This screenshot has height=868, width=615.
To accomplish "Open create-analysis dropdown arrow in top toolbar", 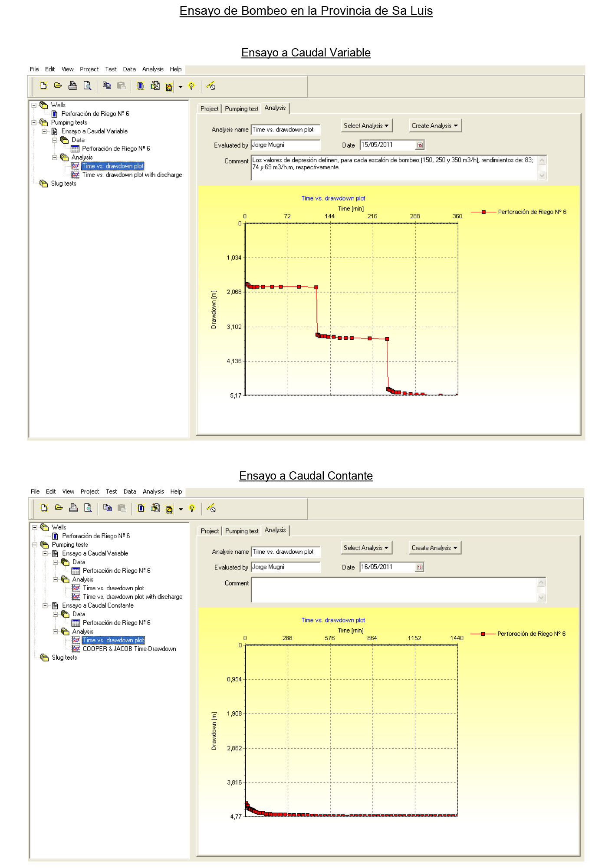I will pyautogui.click(x=181, y=87).
